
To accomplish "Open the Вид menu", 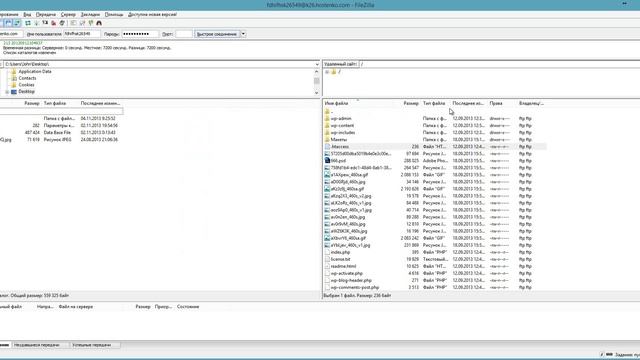I will (x=27, y=14).
